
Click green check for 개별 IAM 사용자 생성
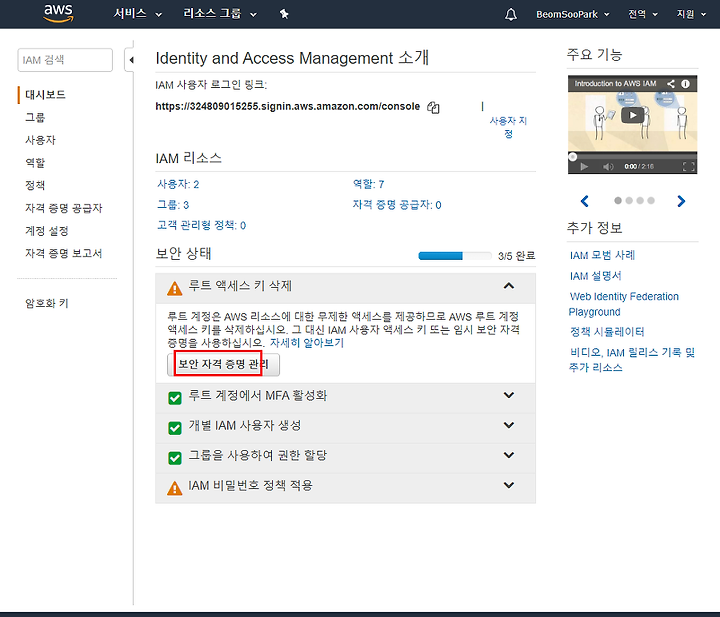pyautogui.click(x=175, y=428)
